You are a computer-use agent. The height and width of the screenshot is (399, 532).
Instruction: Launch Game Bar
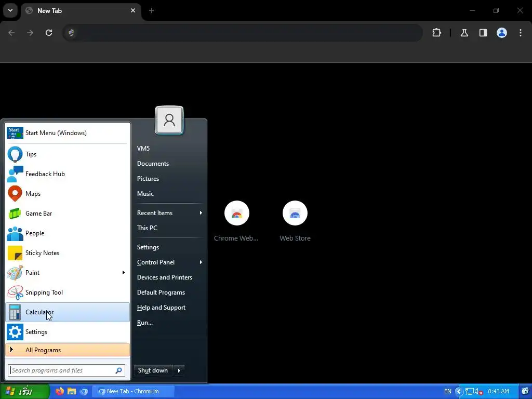tap(68, 214)
